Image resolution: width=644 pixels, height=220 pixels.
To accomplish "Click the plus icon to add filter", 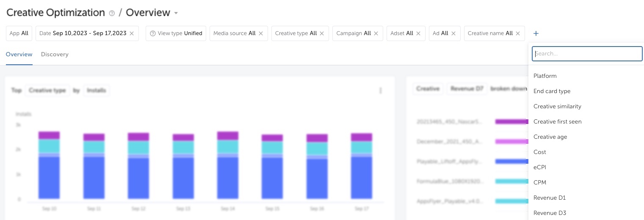I will [x=536, y=33].
